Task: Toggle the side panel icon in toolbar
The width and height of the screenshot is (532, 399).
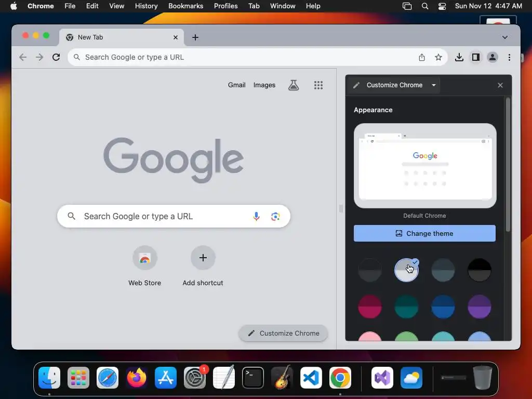Action: pyautogui.click(x=476, y=57)
